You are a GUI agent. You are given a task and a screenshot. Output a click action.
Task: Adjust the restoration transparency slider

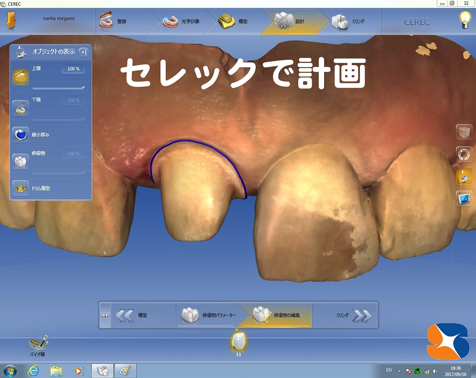[x=59, y=173]
